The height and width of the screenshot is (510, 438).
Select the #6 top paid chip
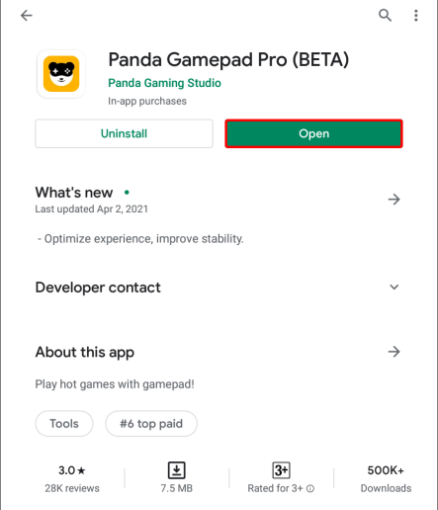pyautogui.click(x=151, y=424)
